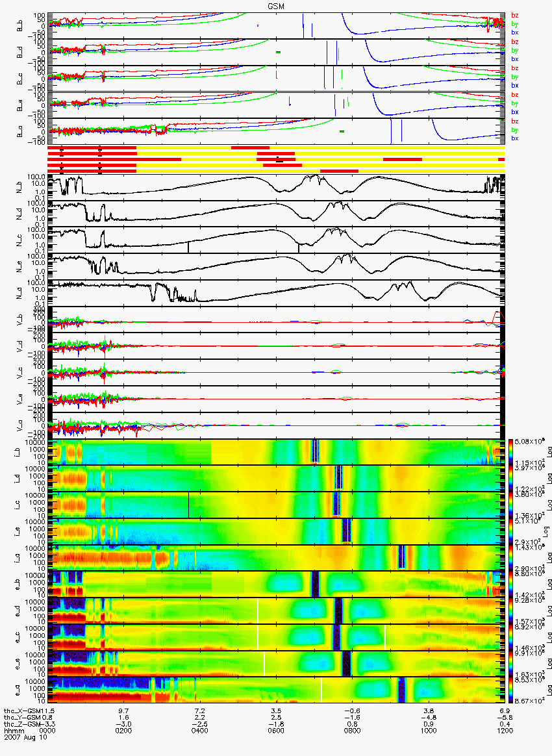Click the by legend of the B_c panel
Image resolution: width=552 pixels, height=756 pixels.
pyautogui.click(x=514, y=77)
